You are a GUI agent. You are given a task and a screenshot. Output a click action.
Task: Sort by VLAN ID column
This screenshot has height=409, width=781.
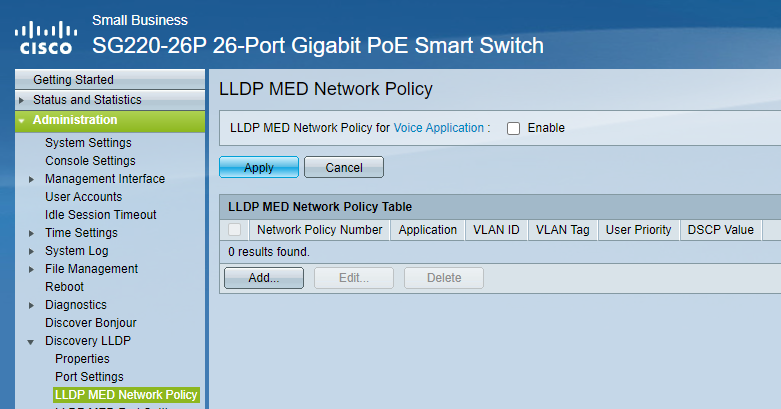[496, 230]
